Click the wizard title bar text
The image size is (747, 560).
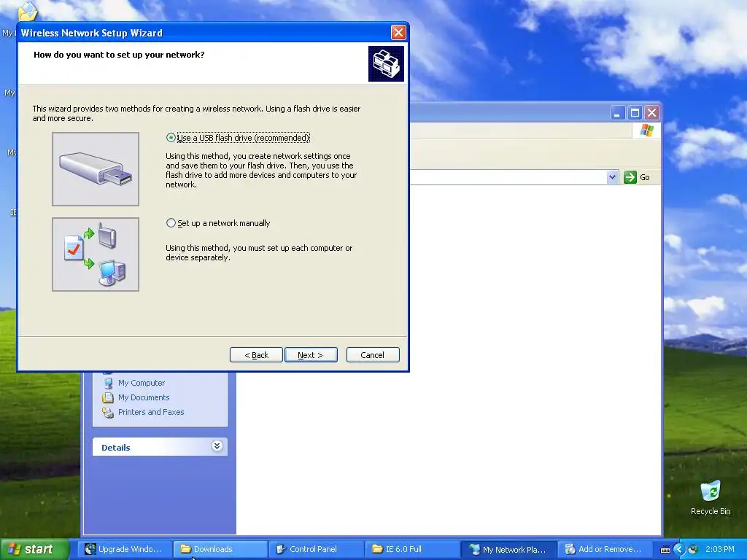(x=91, y=33)
